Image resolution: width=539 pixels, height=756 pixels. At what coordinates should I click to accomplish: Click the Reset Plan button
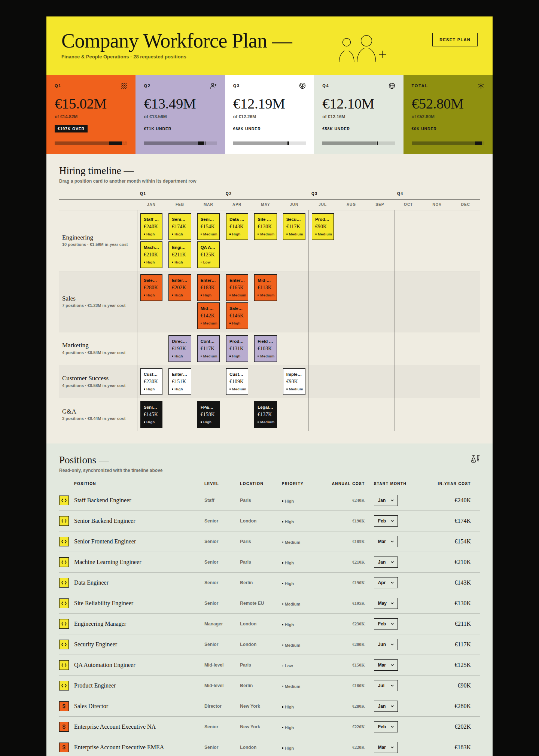click(x=455, y=40)
